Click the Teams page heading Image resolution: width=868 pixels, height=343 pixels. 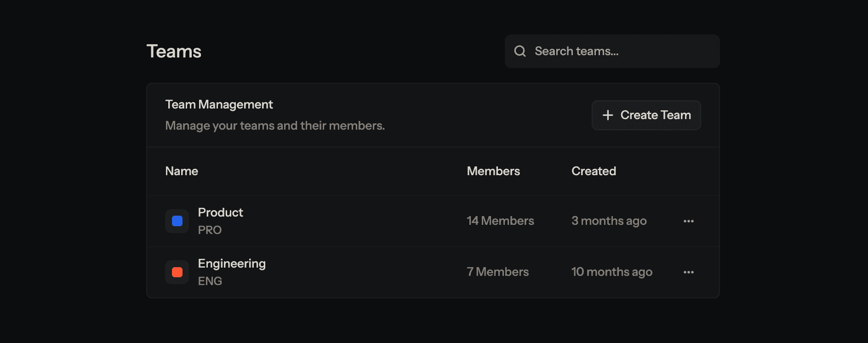point(174,51)
